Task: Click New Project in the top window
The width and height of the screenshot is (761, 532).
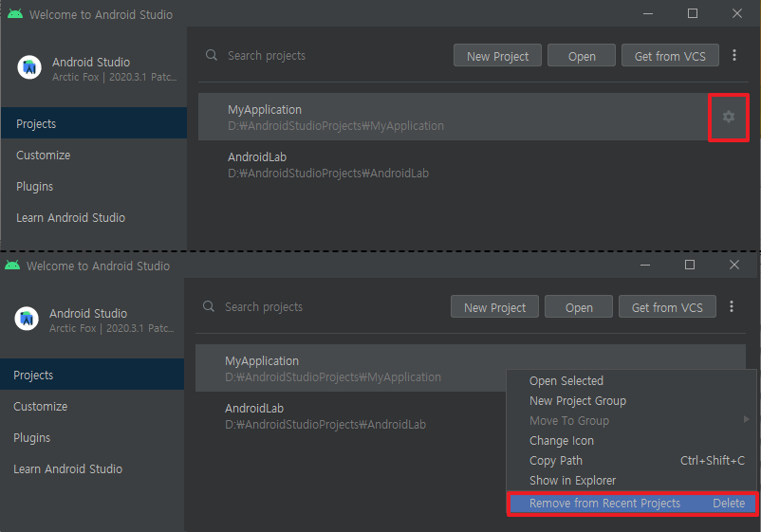Action: click(x=497, y=56)
